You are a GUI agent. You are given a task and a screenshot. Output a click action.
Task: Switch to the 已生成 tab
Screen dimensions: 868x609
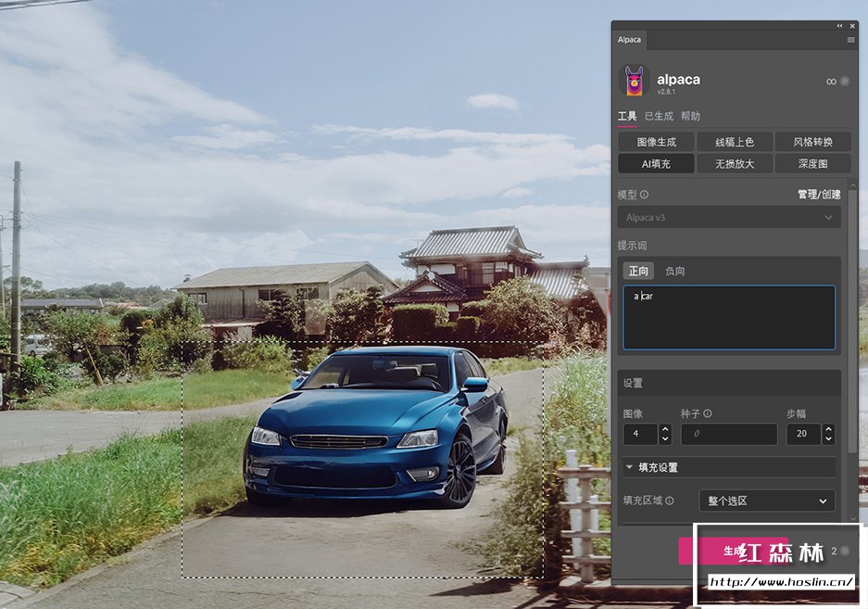pos(659,117)
